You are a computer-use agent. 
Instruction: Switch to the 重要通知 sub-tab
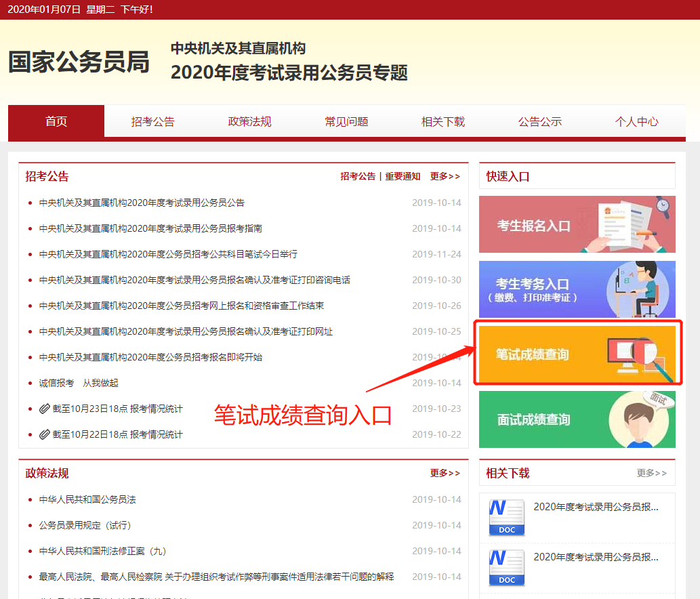coord(403,176)
